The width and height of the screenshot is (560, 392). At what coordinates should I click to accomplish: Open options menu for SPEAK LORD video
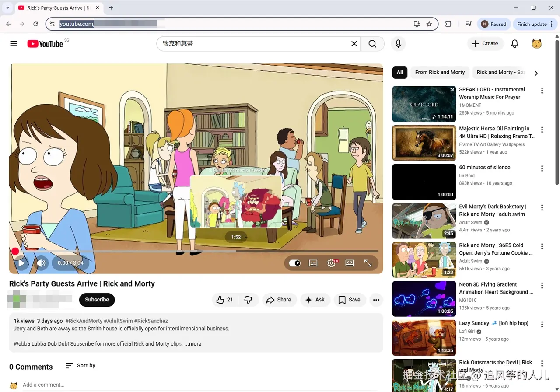pyautogui.click(x=542, y=91)
